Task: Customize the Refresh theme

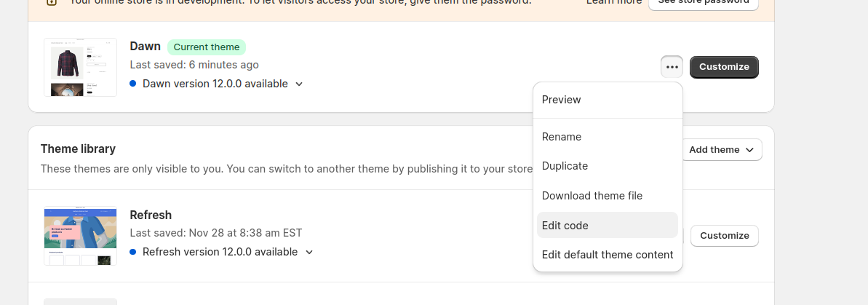Action: 724,236
